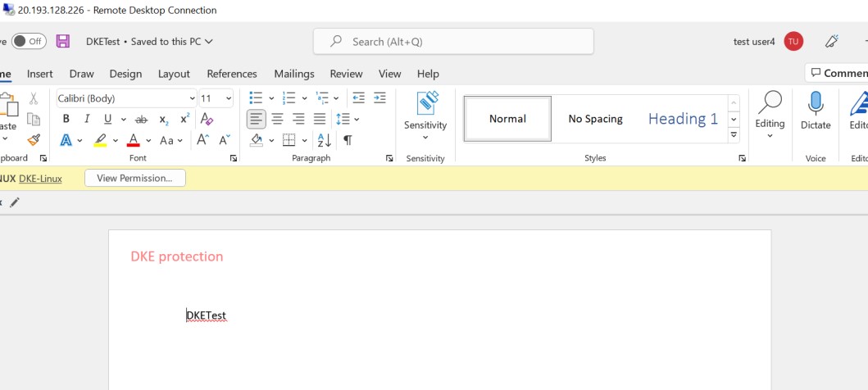Open the Change Case dropdown
868x390 pixels.
point(171,140)
